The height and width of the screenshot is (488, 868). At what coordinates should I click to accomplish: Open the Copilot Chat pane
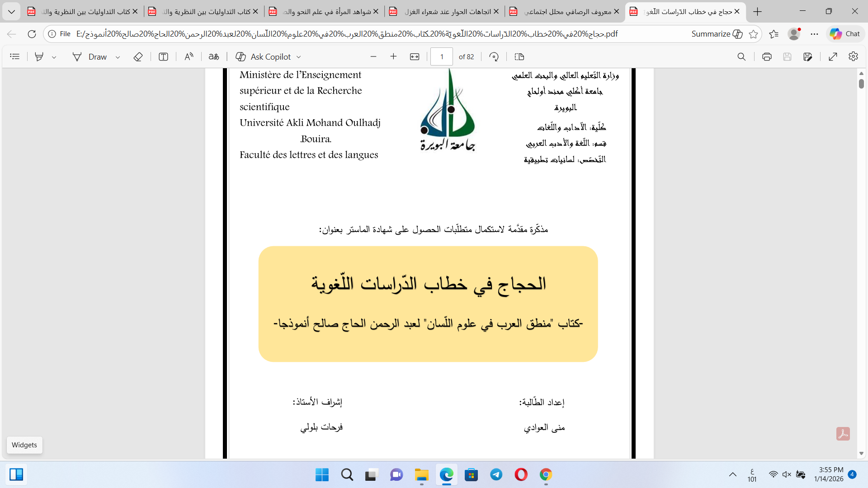click(x=845, y=34)
